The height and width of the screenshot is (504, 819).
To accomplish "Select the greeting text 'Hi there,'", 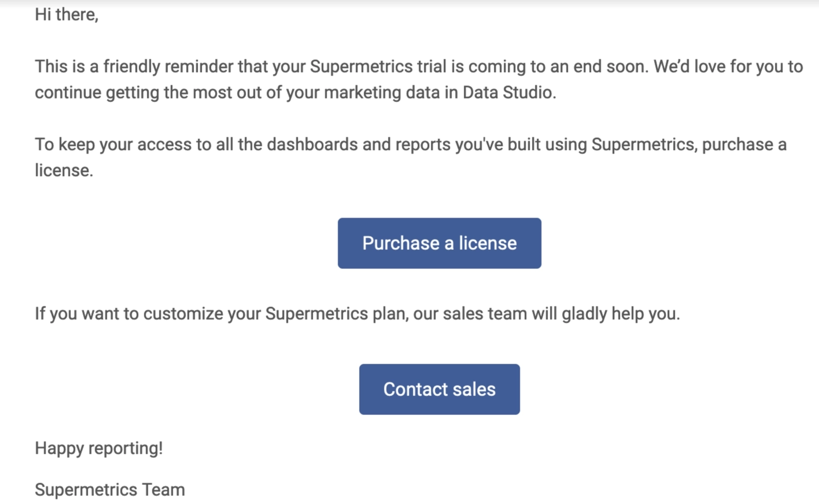I will tap(66, 13).
